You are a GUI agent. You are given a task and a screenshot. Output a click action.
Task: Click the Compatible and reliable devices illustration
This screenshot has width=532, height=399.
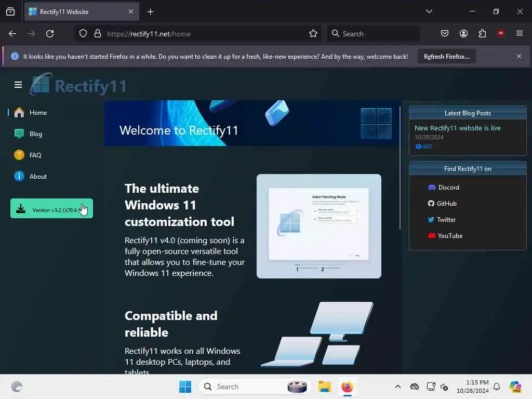tap(317, 335)
